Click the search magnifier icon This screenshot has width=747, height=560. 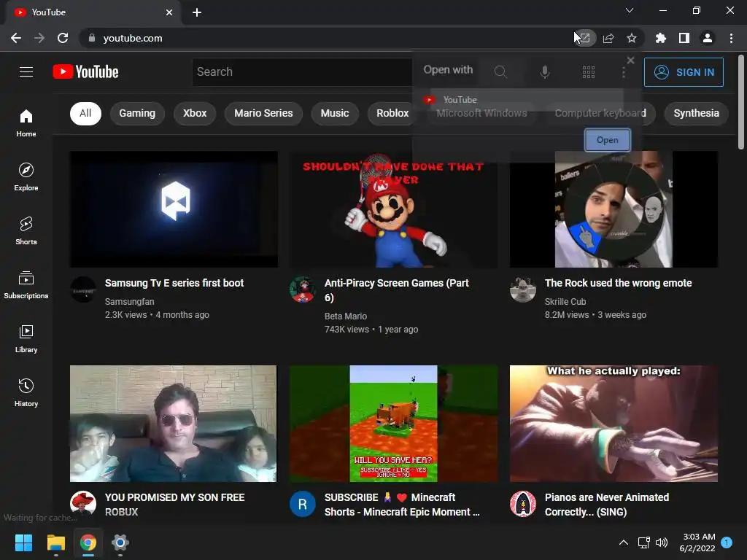500,72
